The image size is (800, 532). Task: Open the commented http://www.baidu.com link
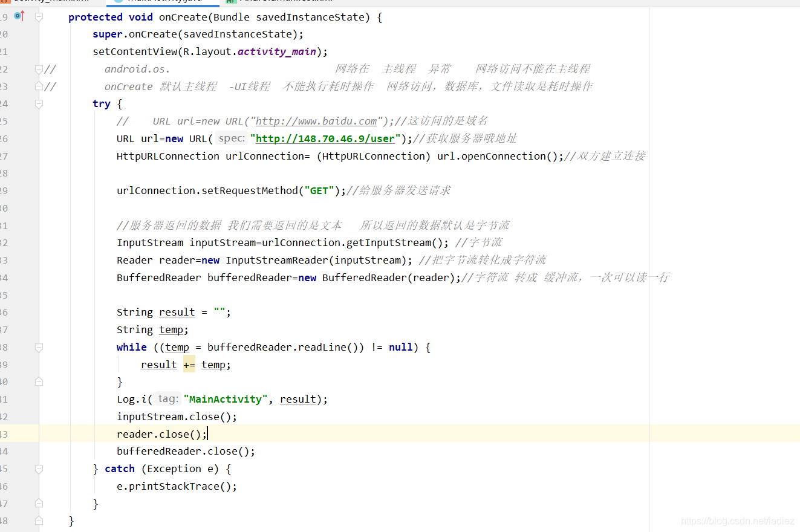point(316,121)
